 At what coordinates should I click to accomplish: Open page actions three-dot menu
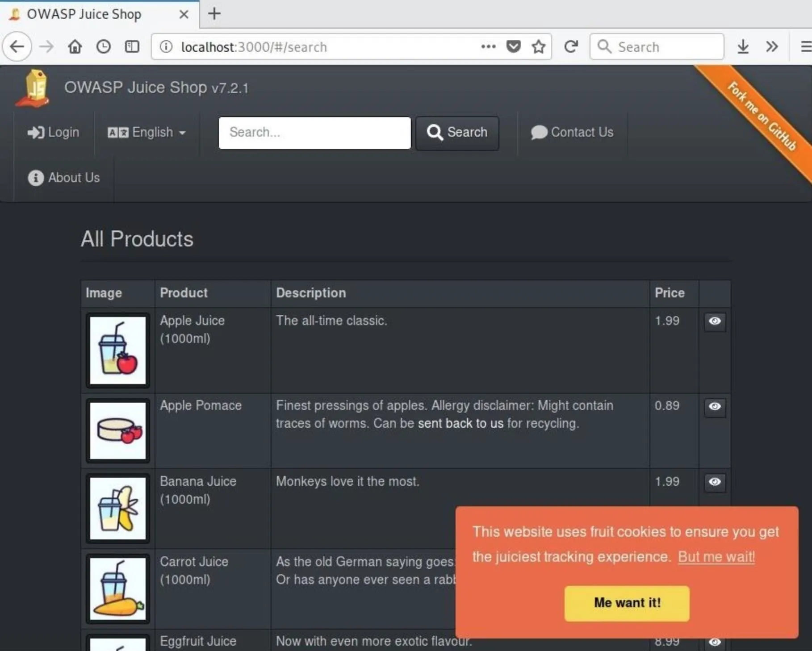pos(488,46)
